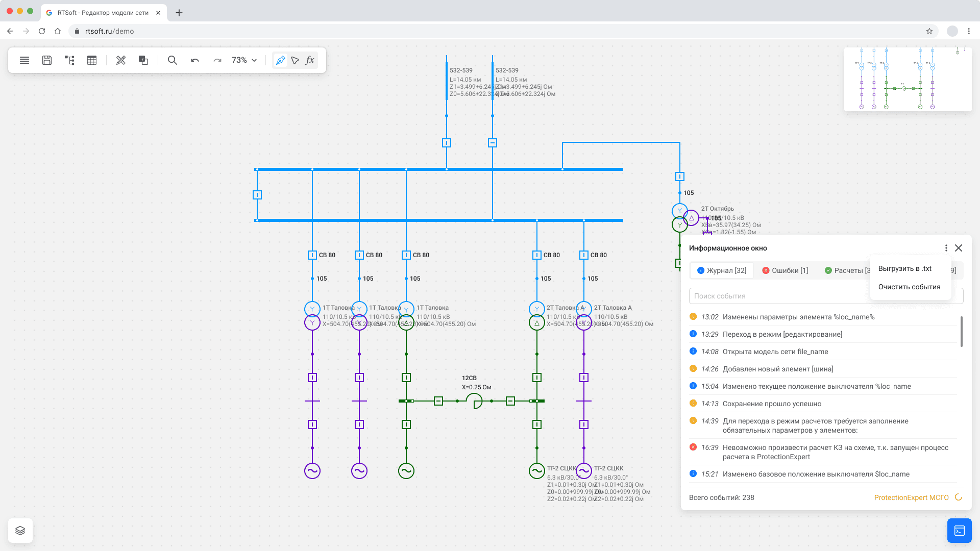Open the info window three-dot menu

946,248
